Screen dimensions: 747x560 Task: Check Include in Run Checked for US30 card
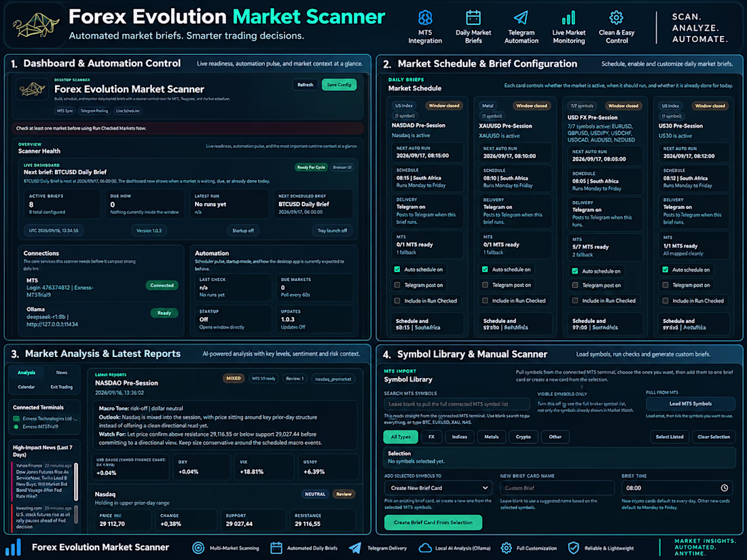coord(665,301)
